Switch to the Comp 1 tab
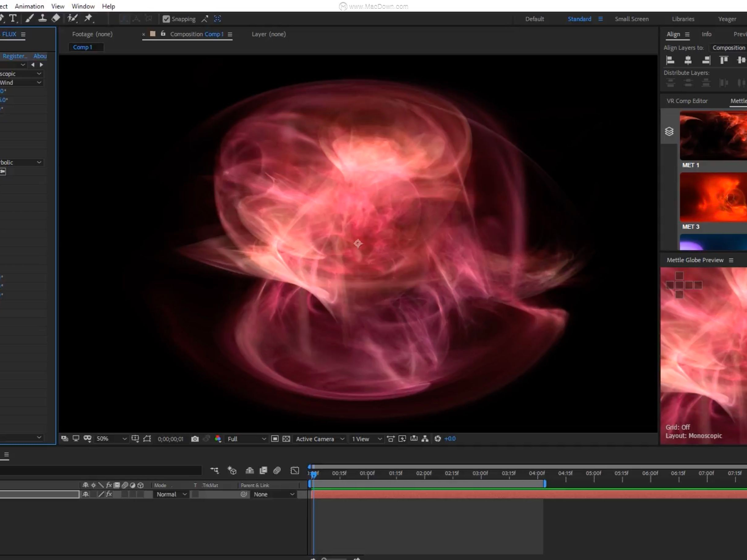Image resolution: width=747 pixels, height=560 pixels. 82,47
